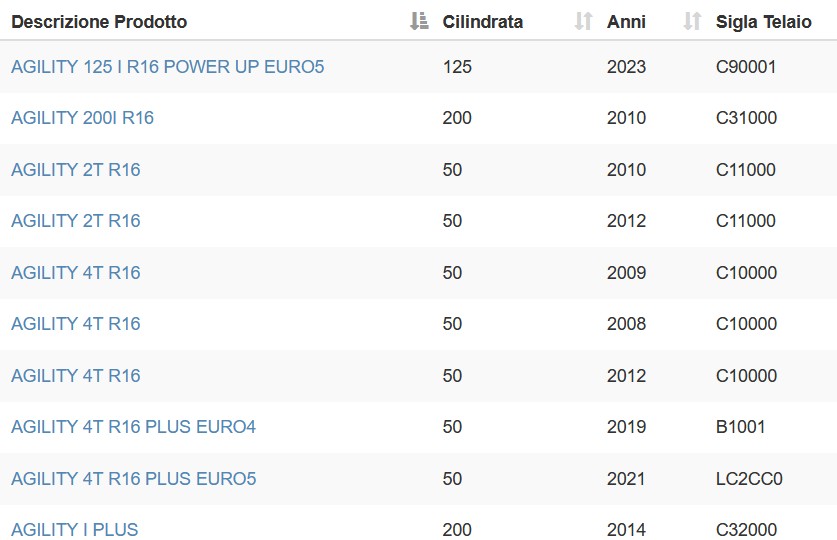This screenshot has width=837, height=540.
Task: Select 2010 in the AGILITY 200I R16 row
Action: pos(626,118)
